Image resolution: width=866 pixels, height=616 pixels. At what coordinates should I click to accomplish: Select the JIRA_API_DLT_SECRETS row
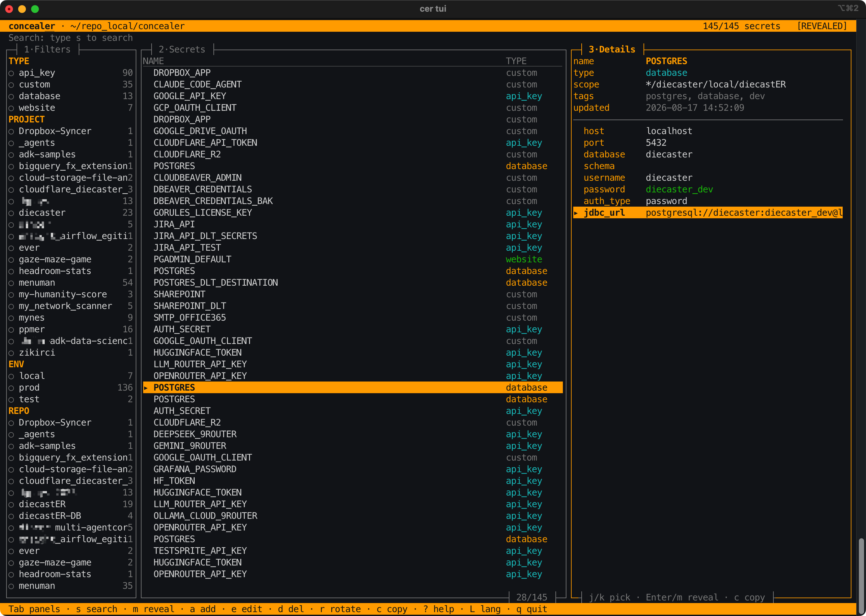[x=353, y=236]
